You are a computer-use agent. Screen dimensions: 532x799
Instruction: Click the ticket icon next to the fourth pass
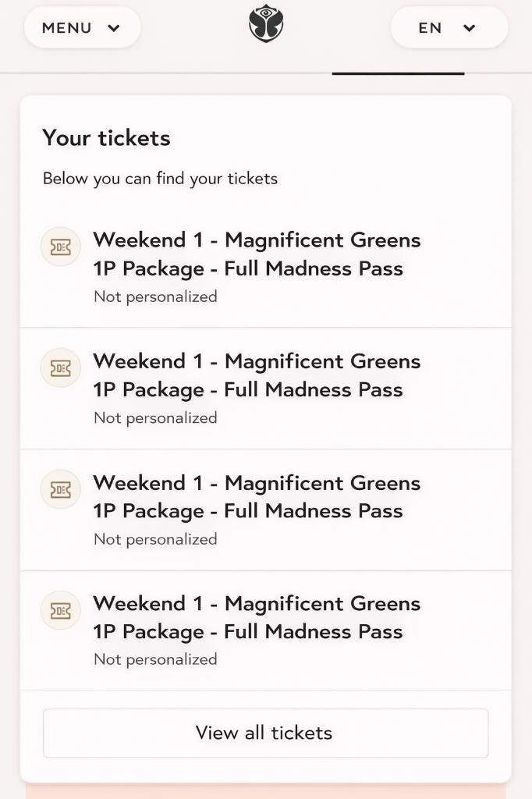[x=60, y=610]
